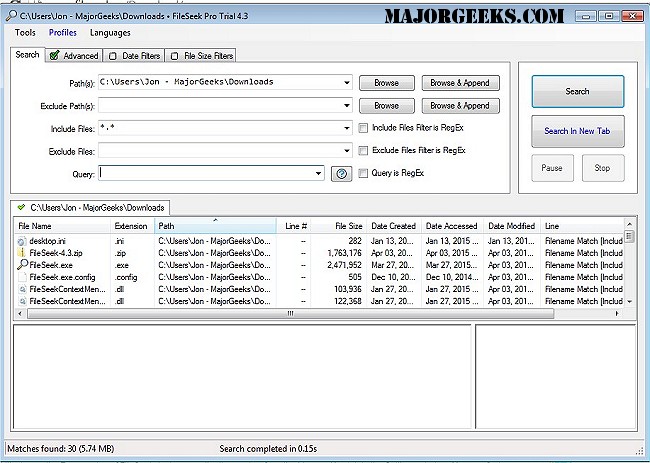This screenshot has width=650, height=463.
Task: Click the Stop button
Action: pyautogui.click(x=603, y=168)
